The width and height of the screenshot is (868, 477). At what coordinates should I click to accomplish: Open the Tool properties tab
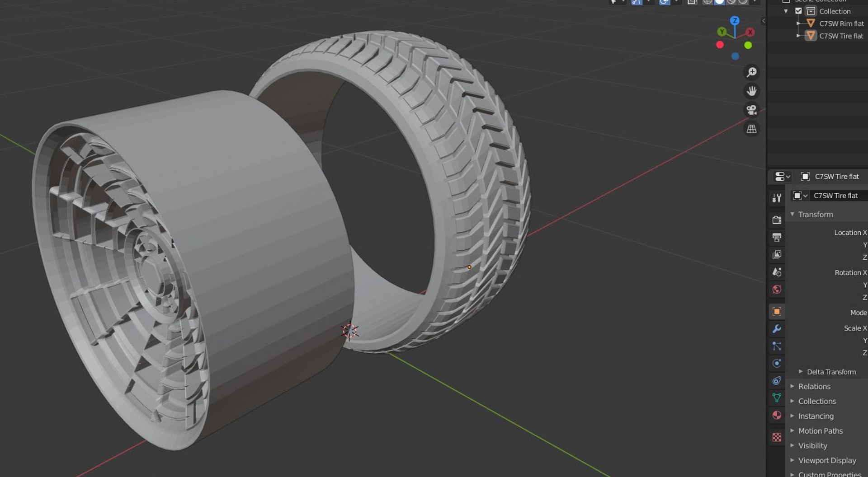pos(777,198)
